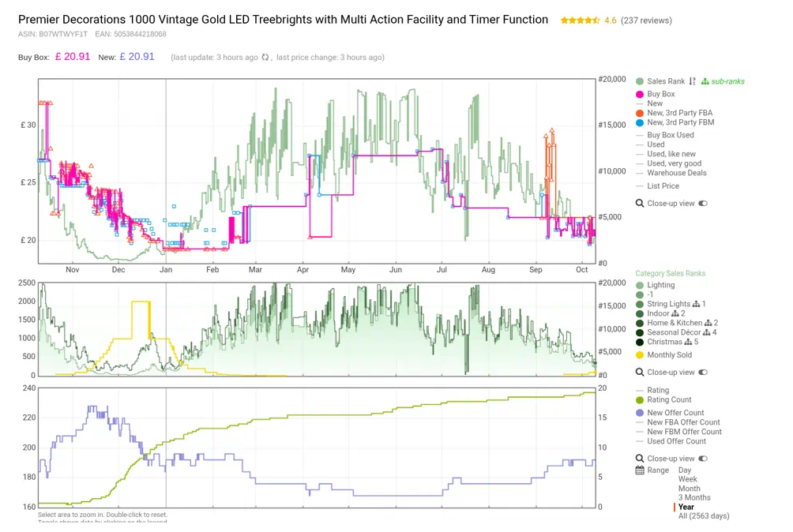
Task: Toggle Close-up view switch for price chart
Action: click(x=703, y=204)
